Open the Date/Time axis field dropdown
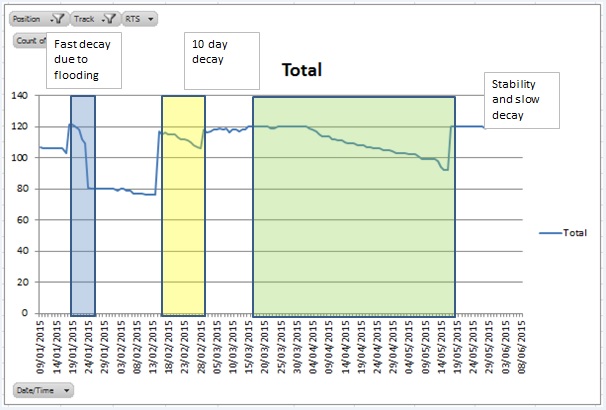 43,390
